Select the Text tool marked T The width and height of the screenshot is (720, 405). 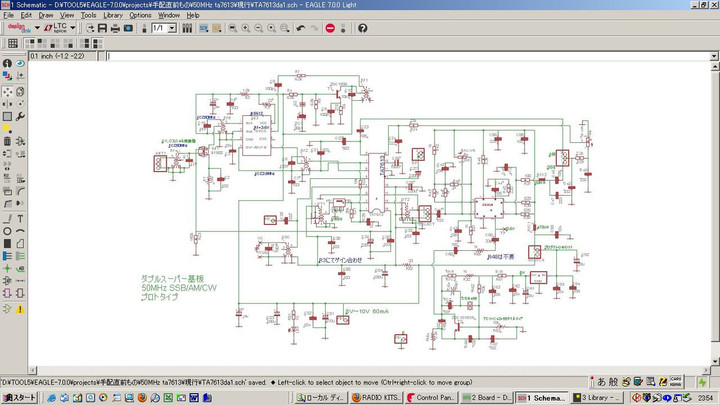tap(21, 218)
